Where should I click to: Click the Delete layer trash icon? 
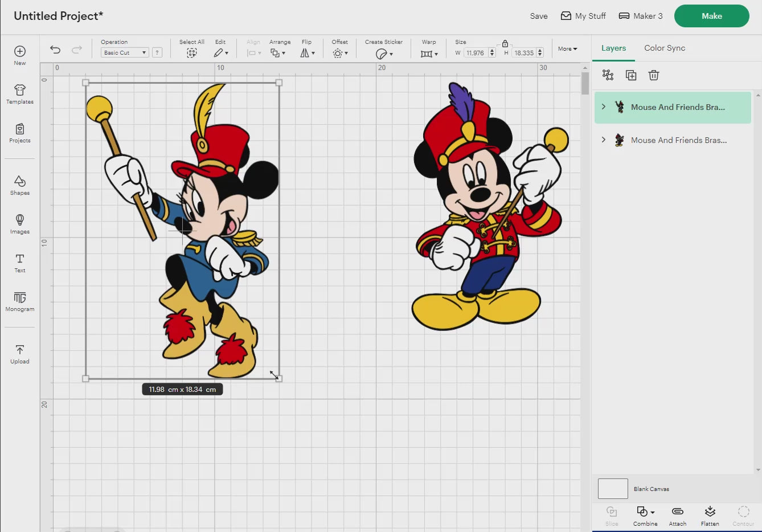pyautogui.click(x=654, y=75)
